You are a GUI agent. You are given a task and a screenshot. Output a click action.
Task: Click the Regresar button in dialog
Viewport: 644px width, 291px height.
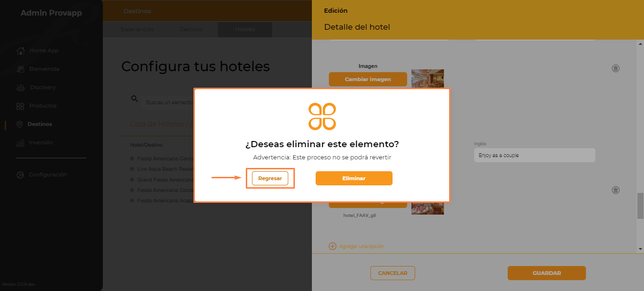tap(270, 178)
